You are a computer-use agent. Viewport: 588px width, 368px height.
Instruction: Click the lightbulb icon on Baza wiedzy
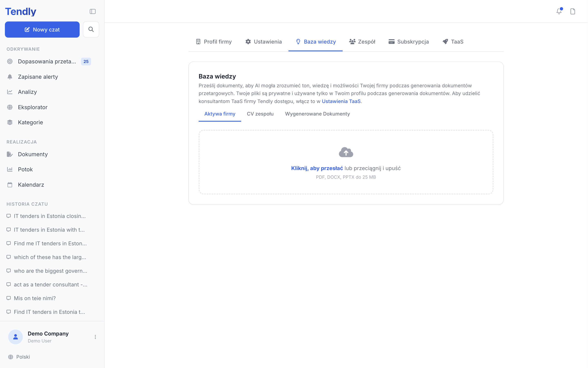(298, 42)
